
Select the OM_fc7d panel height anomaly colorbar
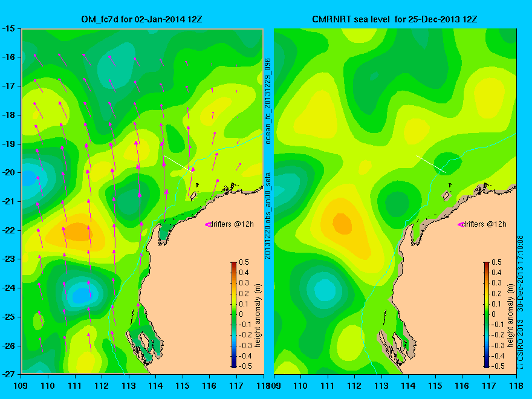click(234, 314)
